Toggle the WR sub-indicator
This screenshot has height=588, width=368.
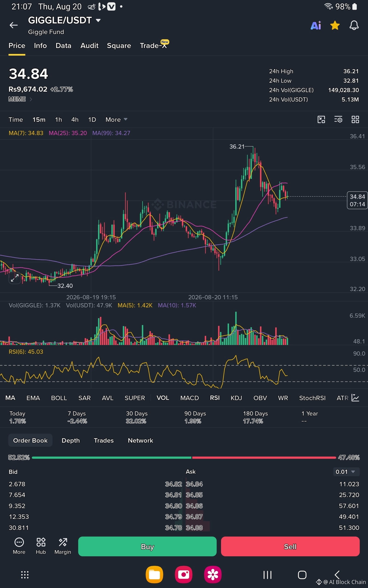[x=283, y=398]
